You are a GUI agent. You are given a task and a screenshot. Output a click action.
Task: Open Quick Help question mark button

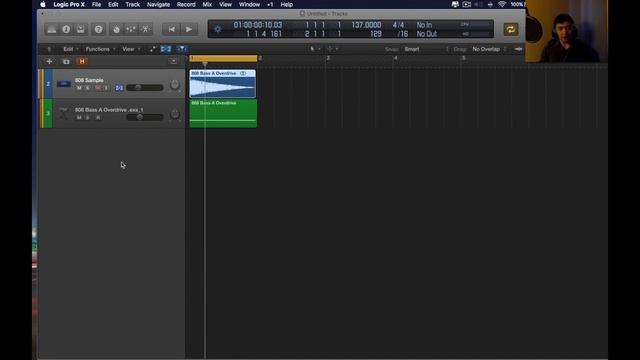(98, 29)
